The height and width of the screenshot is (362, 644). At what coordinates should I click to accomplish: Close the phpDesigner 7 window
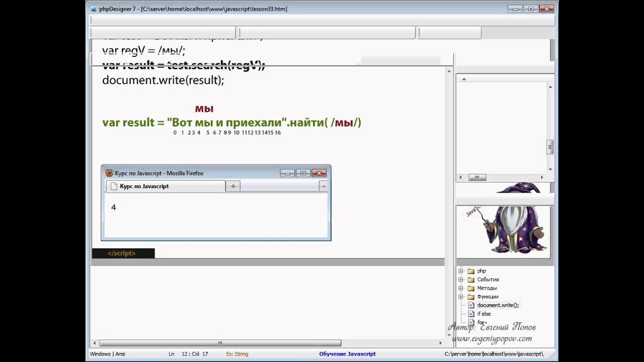546,9
